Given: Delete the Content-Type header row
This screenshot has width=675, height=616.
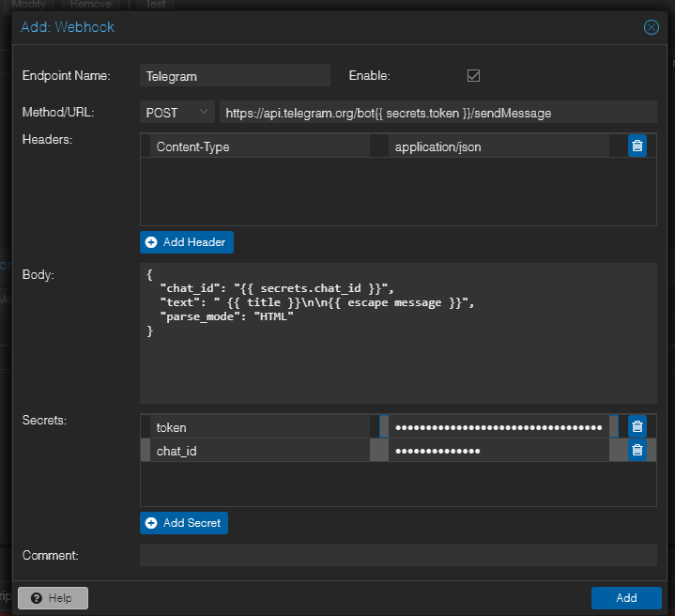Looking at the screenshot, I should [x=637, y=146].
